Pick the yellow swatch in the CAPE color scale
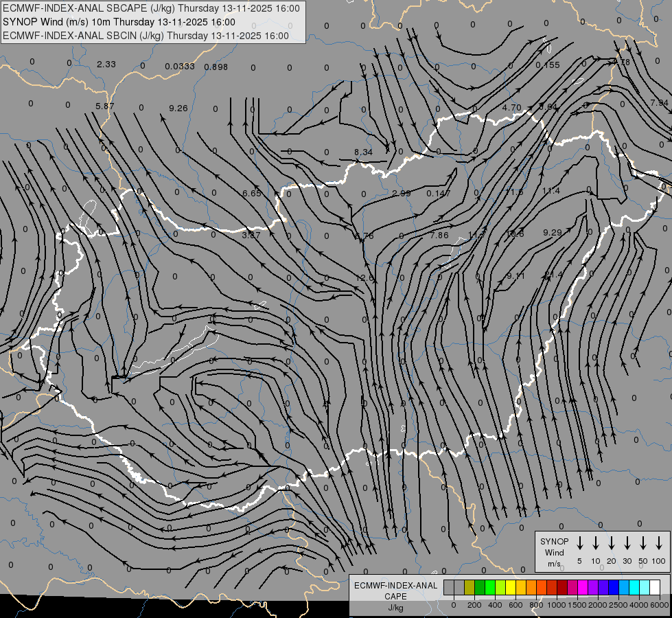 [x=511, y=588]
